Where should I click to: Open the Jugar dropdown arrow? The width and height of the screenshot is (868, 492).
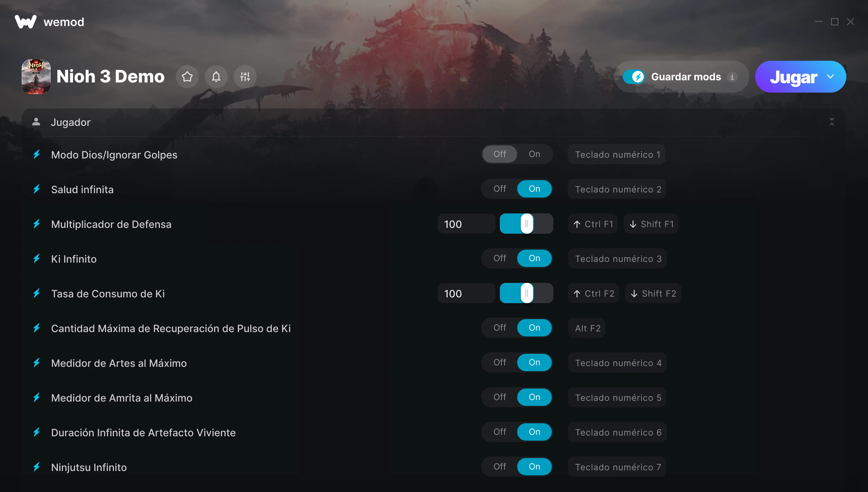click(830, 77)
